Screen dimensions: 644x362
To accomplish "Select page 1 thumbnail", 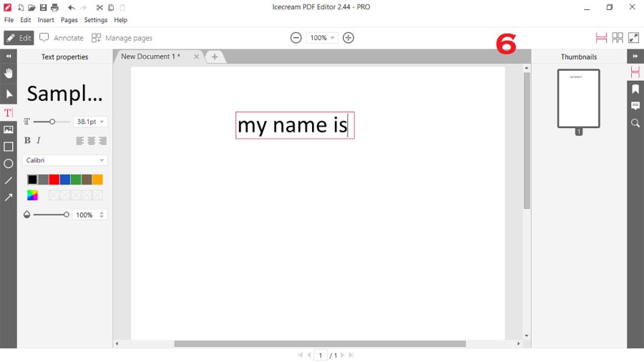I will pos(579,99).
